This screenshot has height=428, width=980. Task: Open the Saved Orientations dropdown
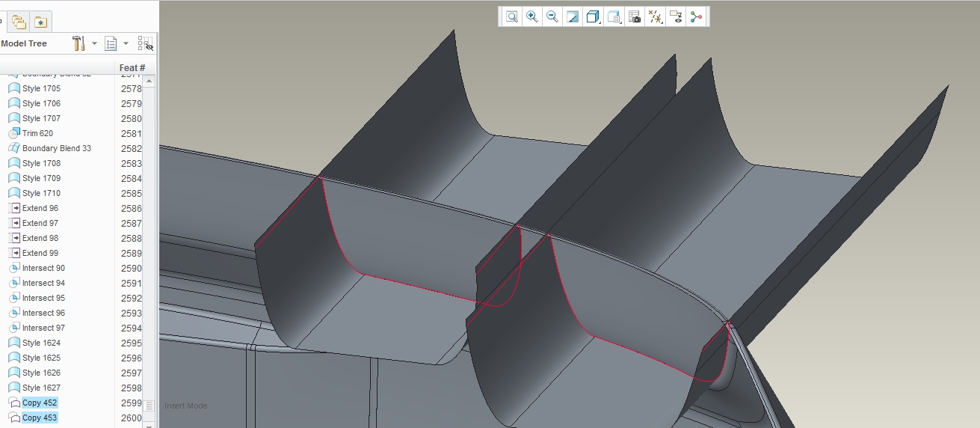(x=614, y=16)
